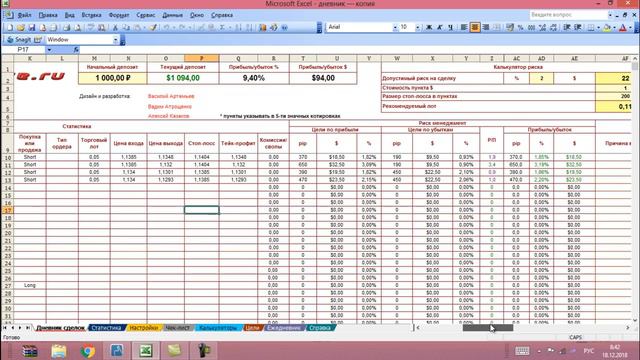Viewport: 640px width, 360px height.
Task: Click the Print icon in the toolbar
Action: point(66,27)
